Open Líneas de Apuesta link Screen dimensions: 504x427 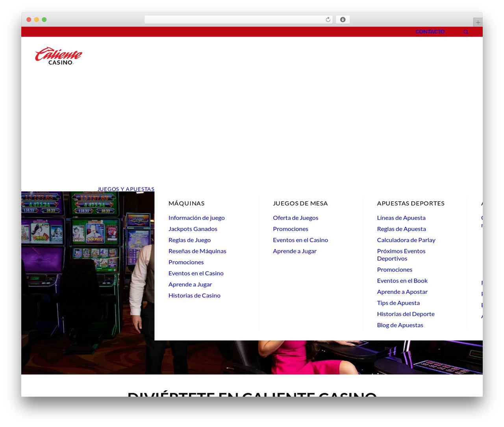pos(401,218)
